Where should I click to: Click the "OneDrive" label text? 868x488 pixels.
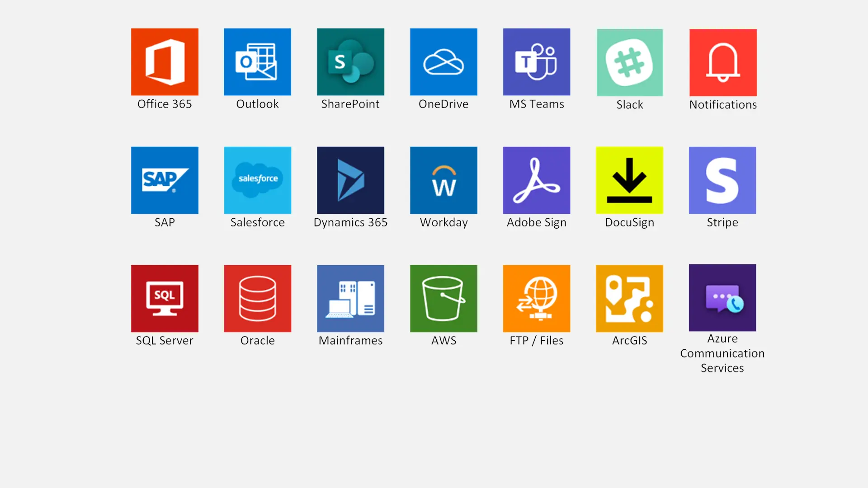(443, 104)
